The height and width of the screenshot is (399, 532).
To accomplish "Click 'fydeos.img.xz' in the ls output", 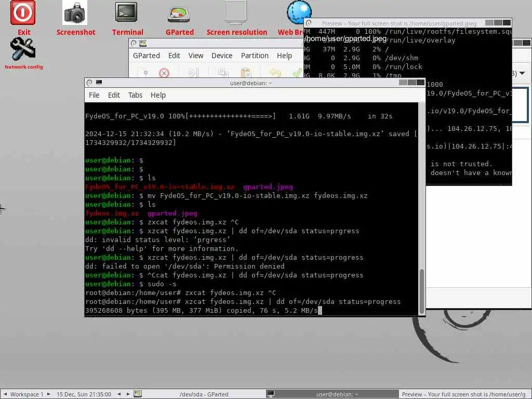I will 112,214.
